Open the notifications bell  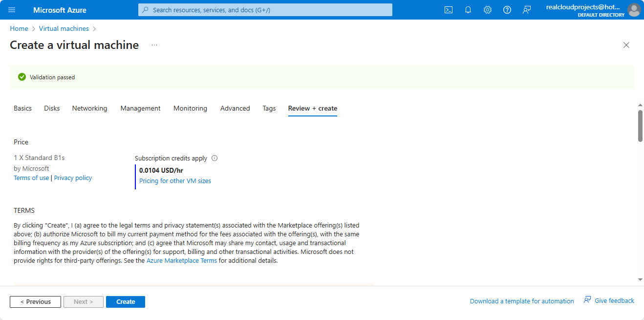click(x=468, y=10)
